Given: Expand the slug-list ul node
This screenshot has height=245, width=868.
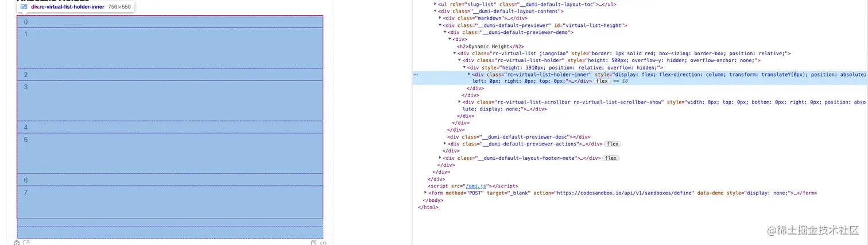Looking at the screenshot, I should tap(435, 4).
